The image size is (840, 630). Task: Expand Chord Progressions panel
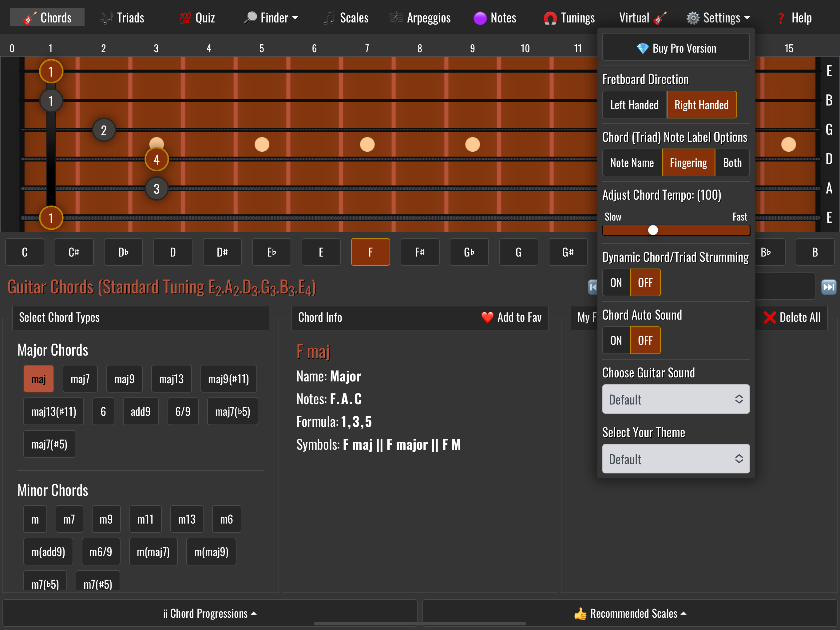pyautogui.click(x=210, y=613)
